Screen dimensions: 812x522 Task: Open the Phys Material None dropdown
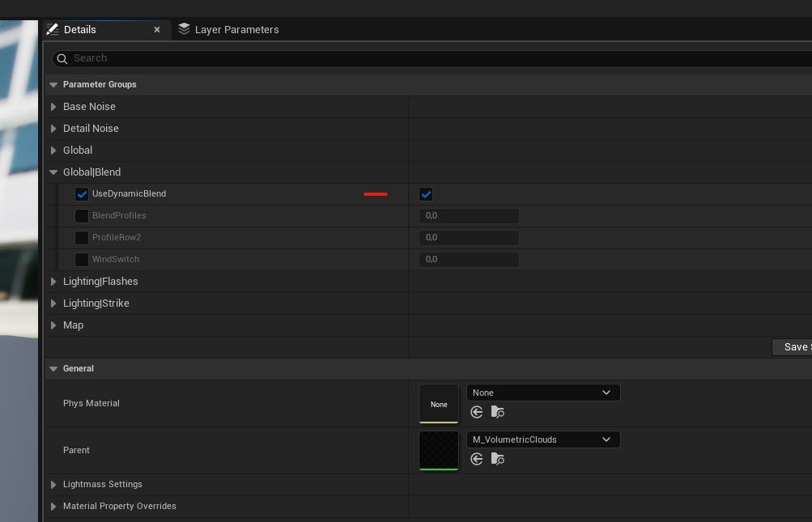(543, 393)
